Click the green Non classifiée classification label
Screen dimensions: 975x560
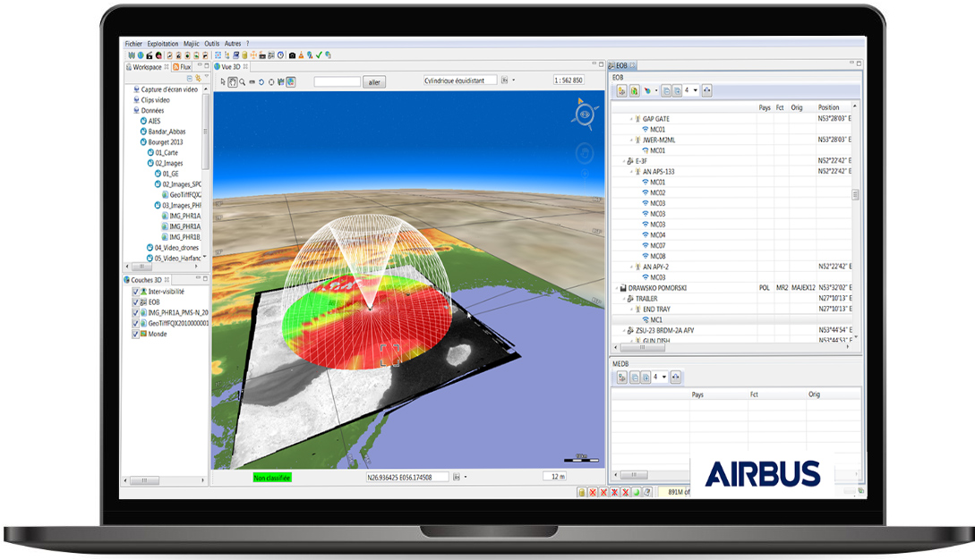(x=272, y=478)
